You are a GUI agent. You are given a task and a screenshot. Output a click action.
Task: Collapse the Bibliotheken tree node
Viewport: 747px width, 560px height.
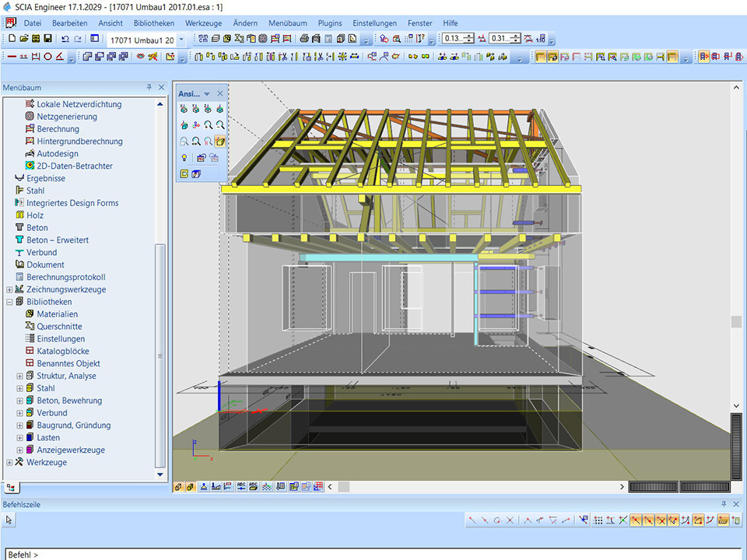(x=9, y=302)
